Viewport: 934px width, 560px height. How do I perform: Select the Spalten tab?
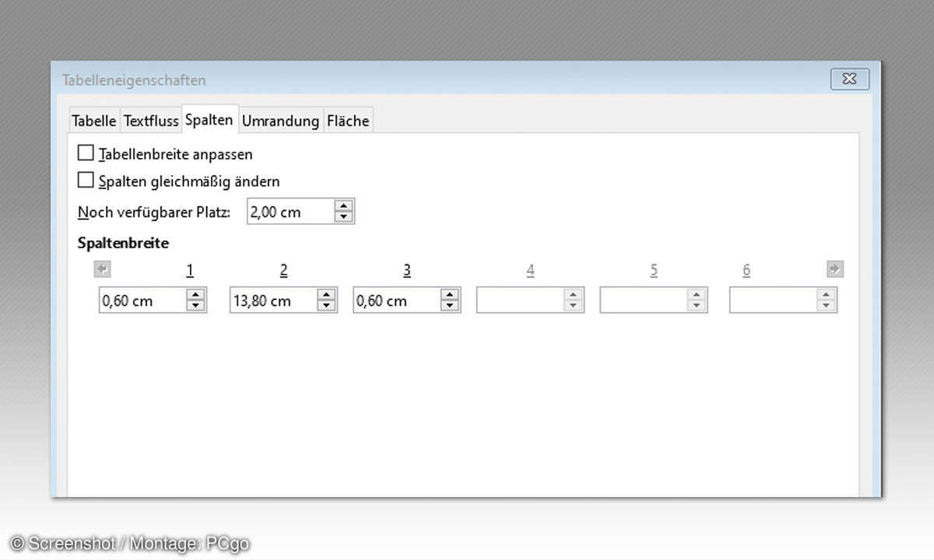coord(209,120)
